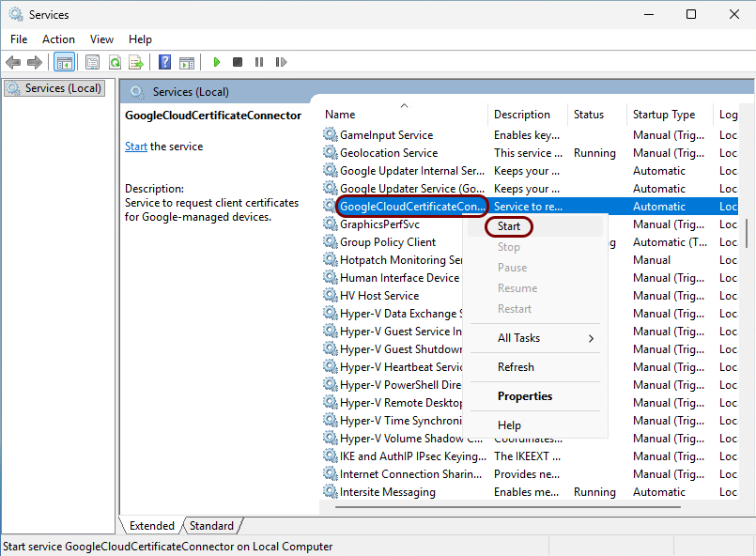
Task: Click the horizontal scrollbar under services list
Action: point(508,507)
